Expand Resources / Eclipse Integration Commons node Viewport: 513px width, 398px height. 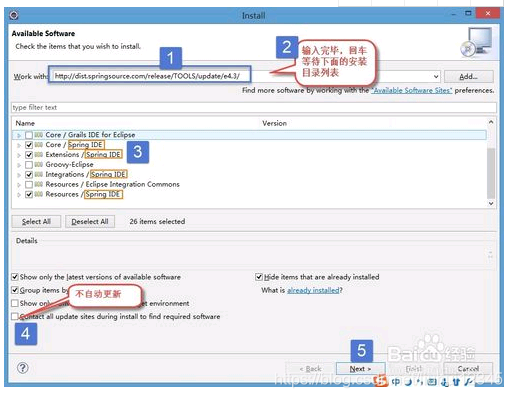click(19, 185)
